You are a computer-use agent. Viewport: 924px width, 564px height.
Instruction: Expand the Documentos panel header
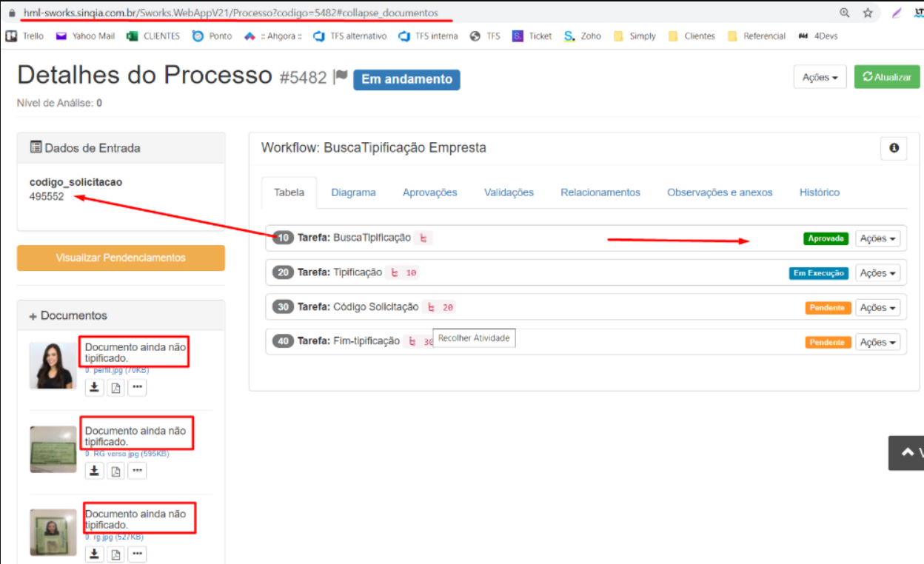point(69,315)
